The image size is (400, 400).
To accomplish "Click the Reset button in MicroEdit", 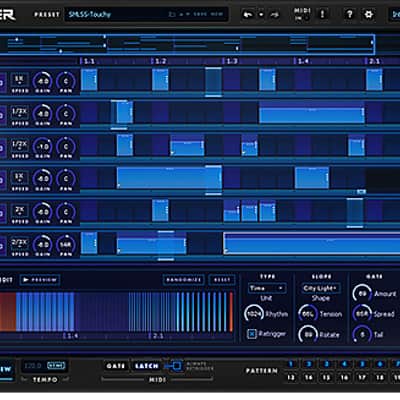I will 222,280.
